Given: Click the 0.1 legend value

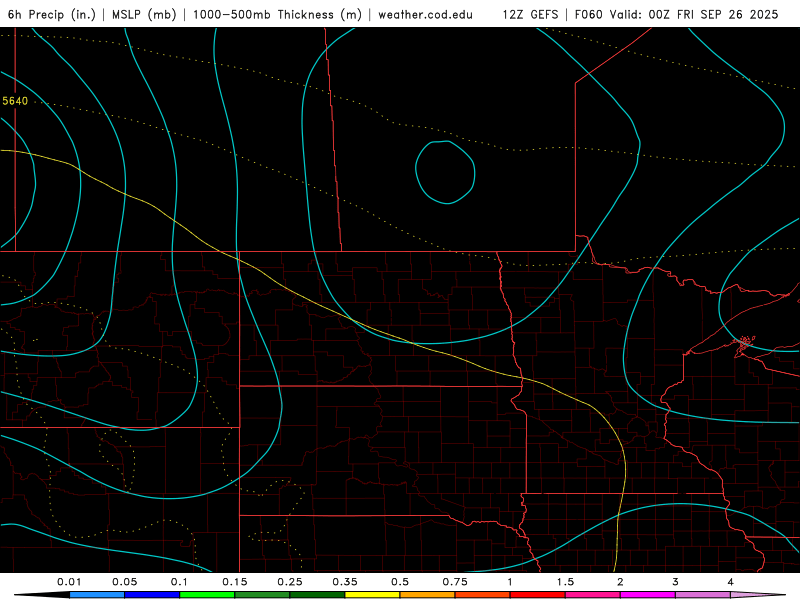Looking at the screenshot, I should [x=179, y=582].
